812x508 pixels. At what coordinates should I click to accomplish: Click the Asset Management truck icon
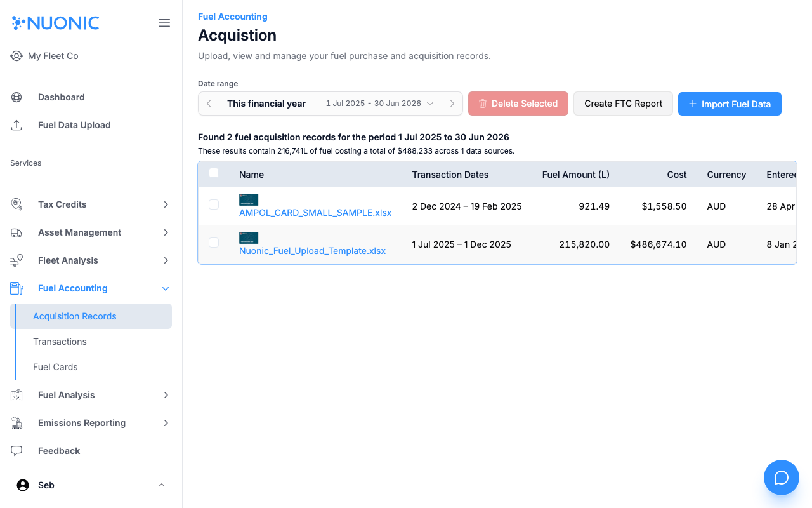[16, 232]
